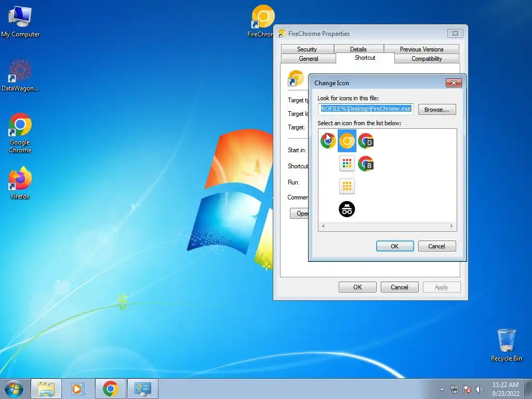
Task: Open the Action Center flag tray icon
Action: click(x=467, y=389)
